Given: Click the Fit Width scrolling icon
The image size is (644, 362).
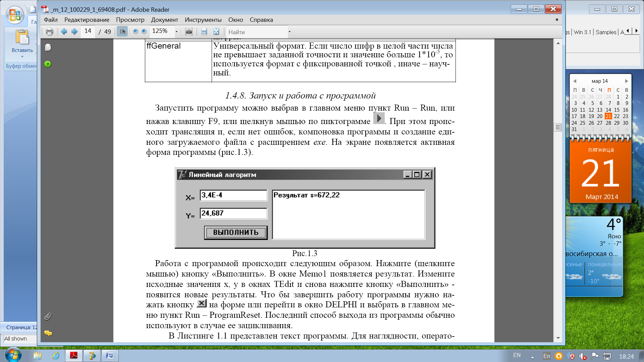Looking at the screenshot, I should click(204, 32).
